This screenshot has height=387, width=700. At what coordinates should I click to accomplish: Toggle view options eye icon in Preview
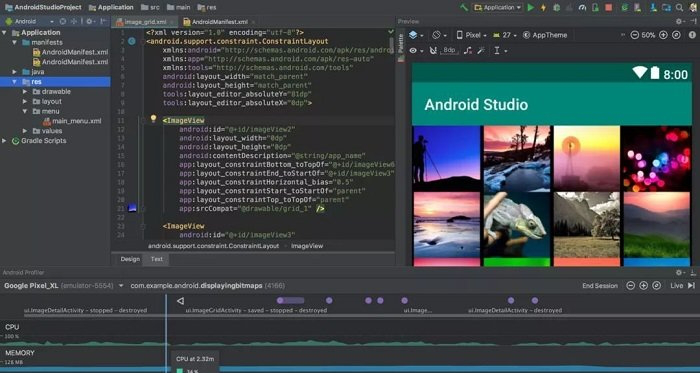pyautogui.click(x=416, y=50)
